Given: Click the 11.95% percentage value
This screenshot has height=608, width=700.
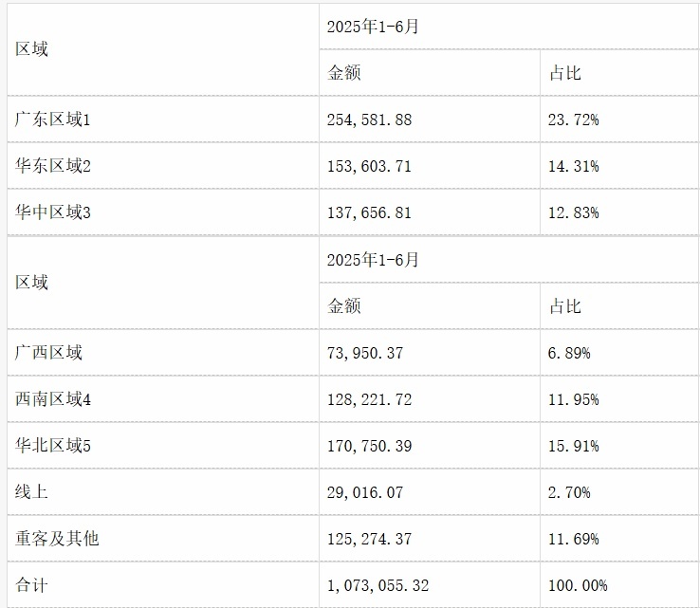Looking at the screenshot, I should point(574,399).
